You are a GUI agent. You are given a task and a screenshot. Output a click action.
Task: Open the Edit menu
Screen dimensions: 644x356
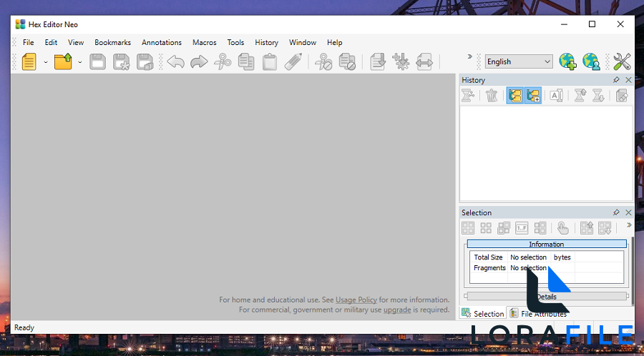click(51, 42)
